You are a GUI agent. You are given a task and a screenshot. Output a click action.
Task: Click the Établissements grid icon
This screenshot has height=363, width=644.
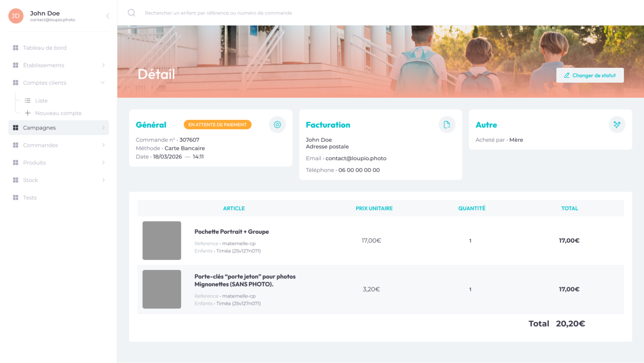click(15, 65)
